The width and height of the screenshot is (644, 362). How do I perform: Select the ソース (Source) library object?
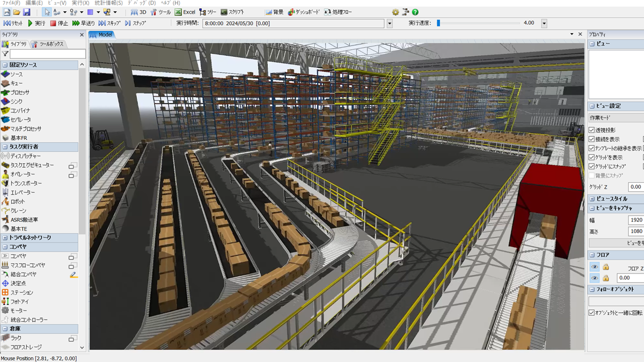tap(16, 74)
